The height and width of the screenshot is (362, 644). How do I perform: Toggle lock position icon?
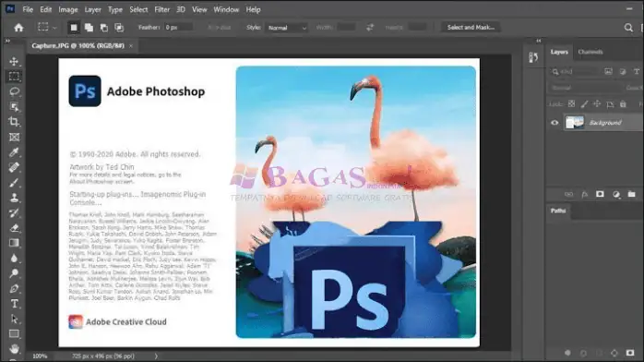[x=597, y=104]
